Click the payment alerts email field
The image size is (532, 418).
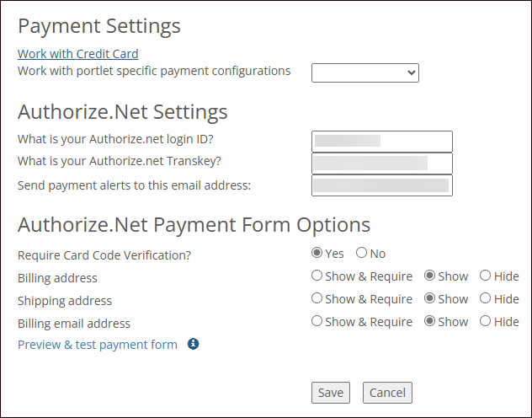point(381,185)
